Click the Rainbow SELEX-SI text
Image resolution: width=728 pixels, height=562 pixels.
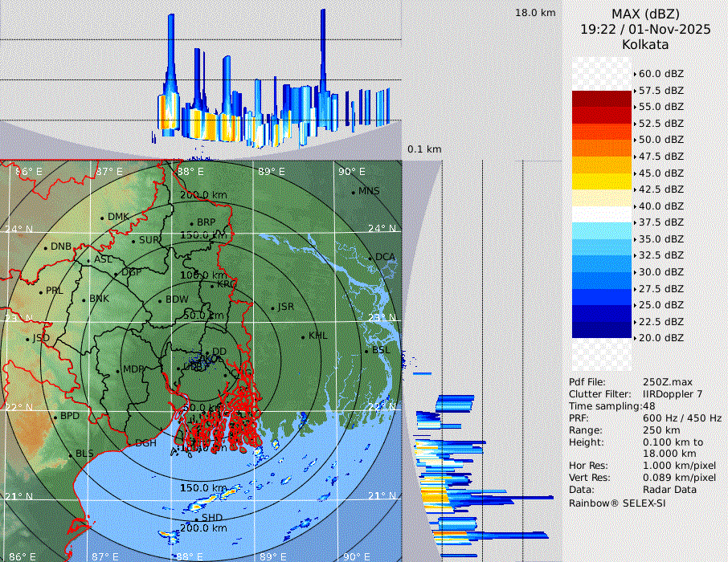click(x=617, y=503)
